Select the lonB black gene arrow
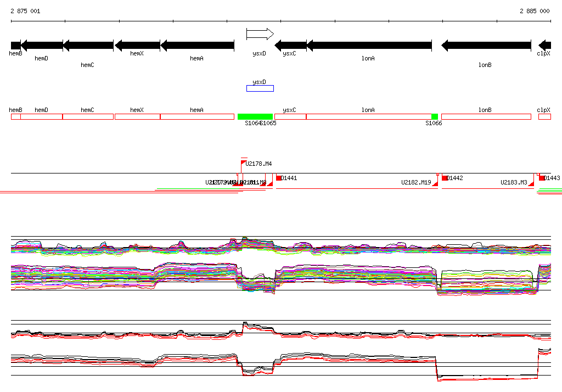Screen dimensions: 562x392 click(x=486, y=46)
